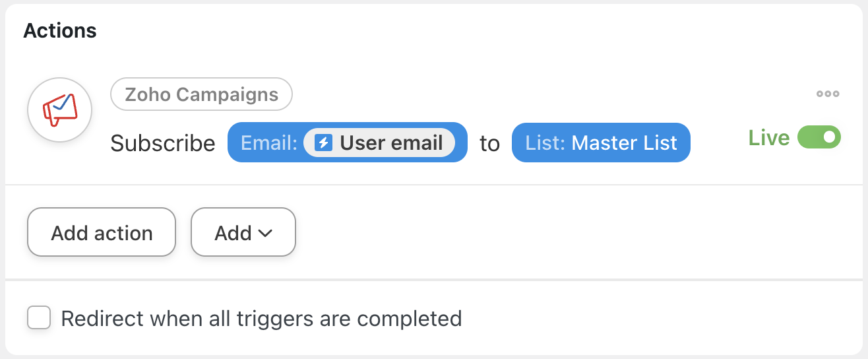Click the down chevron on the Add button

pos(265,233)
